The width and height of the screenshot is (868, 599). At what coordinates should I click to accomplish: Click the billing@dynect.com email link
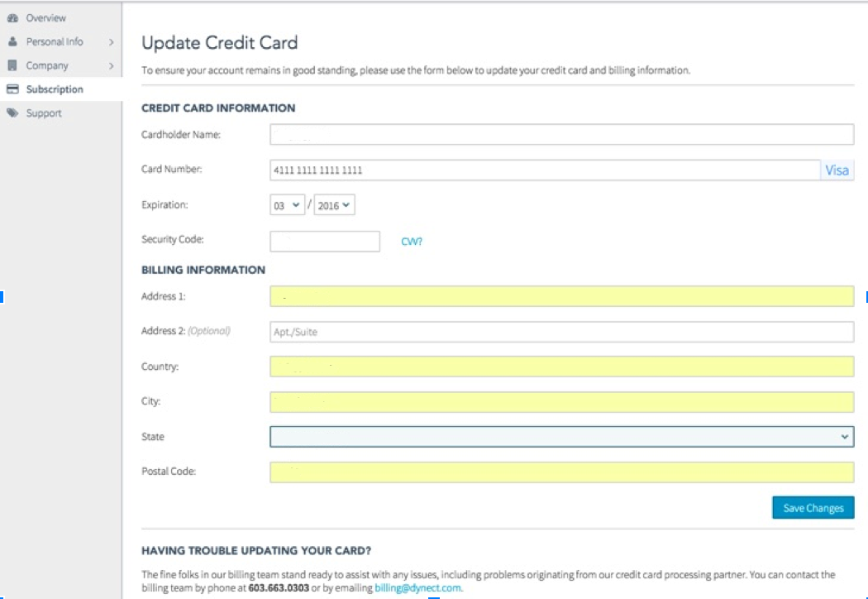click(x=417, y=587)
